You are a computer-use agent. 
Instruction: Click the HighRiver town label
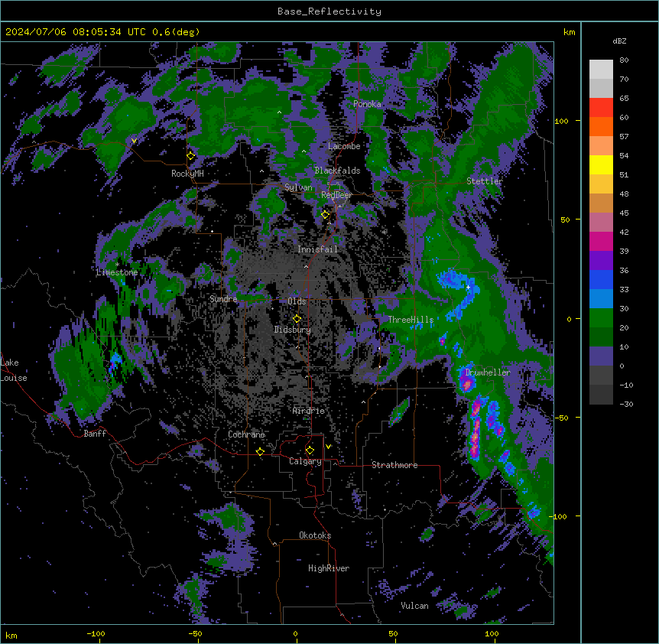[329, 568]
